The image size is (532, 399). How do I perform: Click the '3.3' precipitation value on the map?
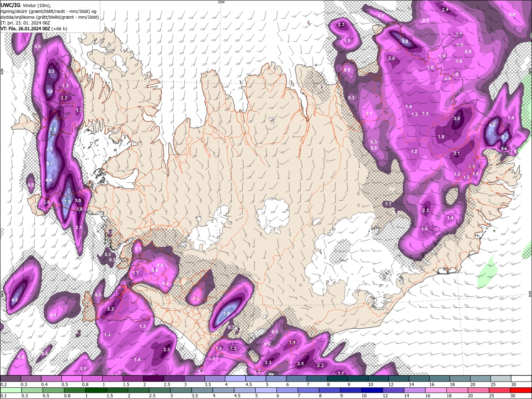52,71
